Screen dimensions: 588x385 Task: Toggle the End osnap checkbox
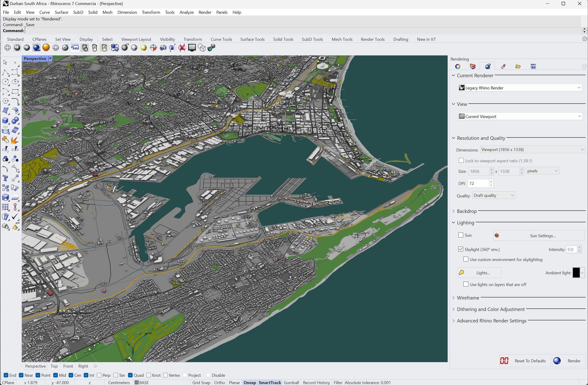(x=6, y=375)
